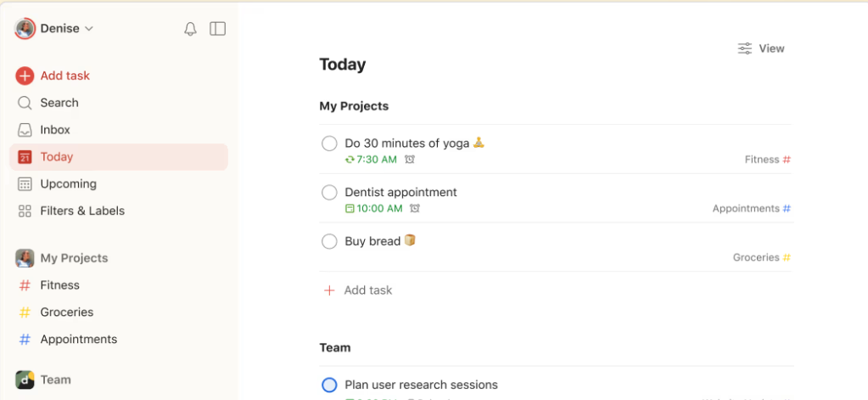Open Filters & Labels grid icon
868x400 pixels.
[x=25, y=211]
